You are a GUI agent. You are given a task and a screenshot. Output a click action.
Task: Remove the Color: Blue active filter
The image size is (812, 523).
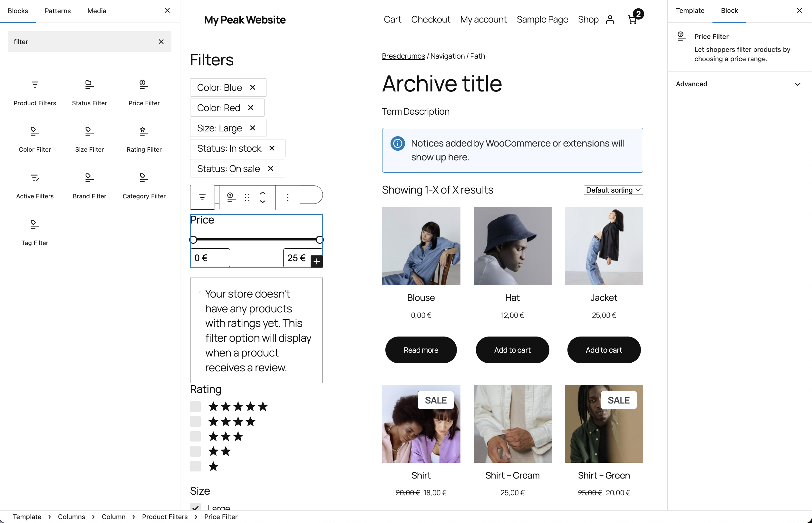click(252, 87)
